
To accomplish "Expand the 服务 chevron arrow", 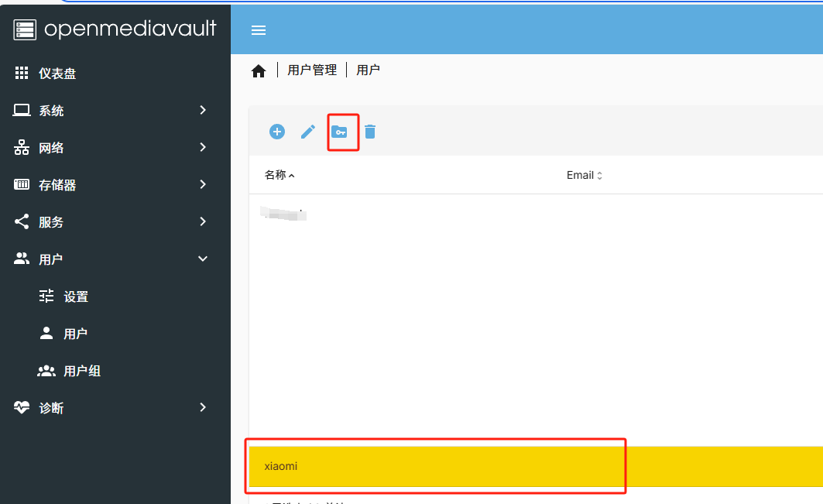I will tap(203, 221).
